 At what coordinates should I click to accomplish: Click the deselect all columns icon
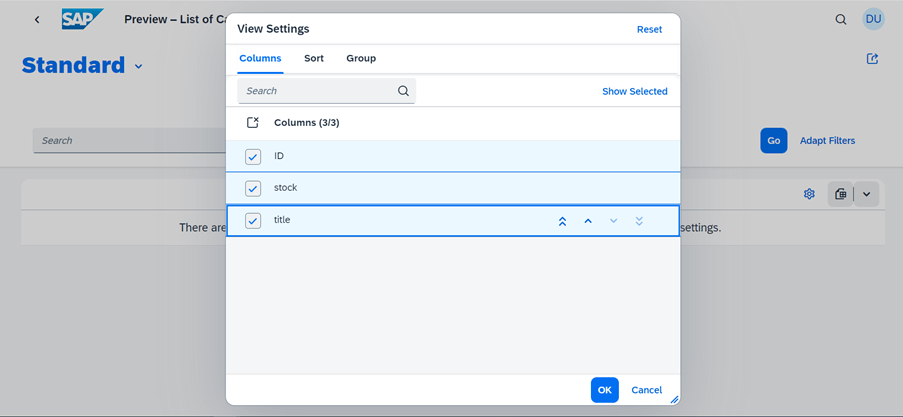coord(253,123)
